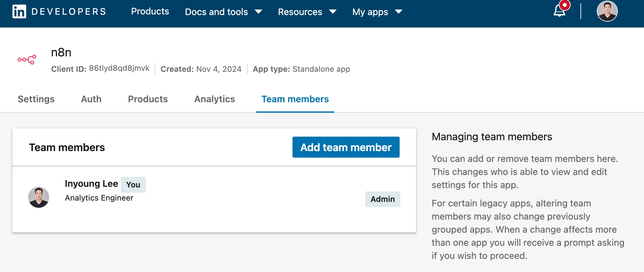Switch to the Auth tab
This screenshot has height=272, width=644.
[91, 99]
